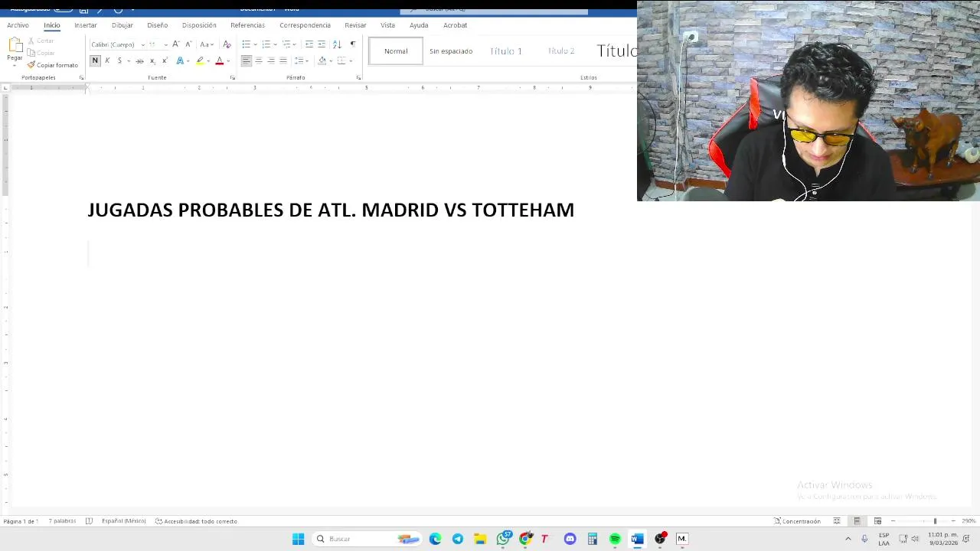Open the Windows Start menu
The width and height of the screenshot is (980, 551).
(298, 539)
